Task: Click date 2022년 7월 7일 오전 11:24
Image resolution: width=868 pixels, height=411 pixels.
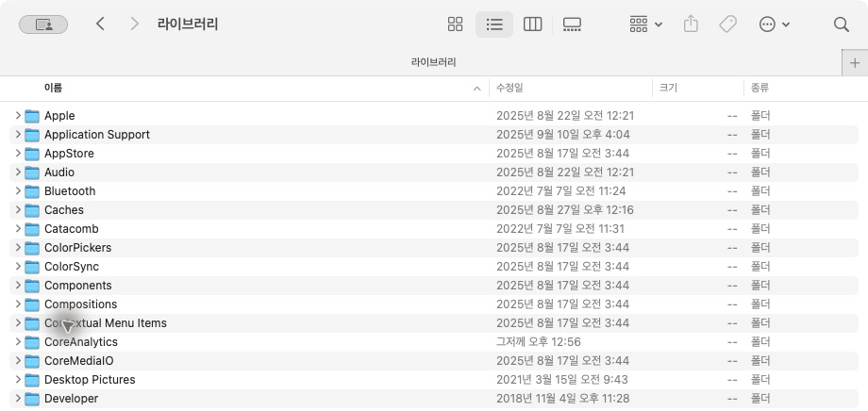Action: [x=561, y=190]
